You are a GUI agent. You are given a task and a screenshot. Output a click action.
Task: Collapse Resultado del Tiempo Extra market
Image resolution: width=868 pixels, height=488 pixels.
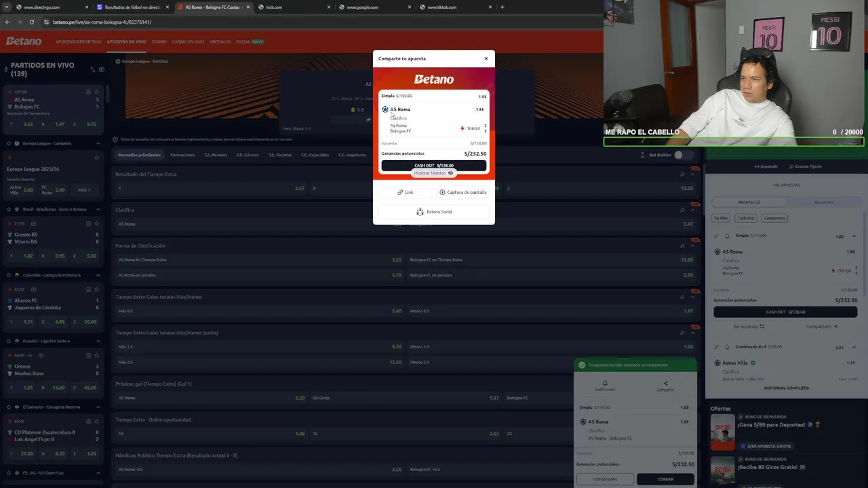click(692, 174)
